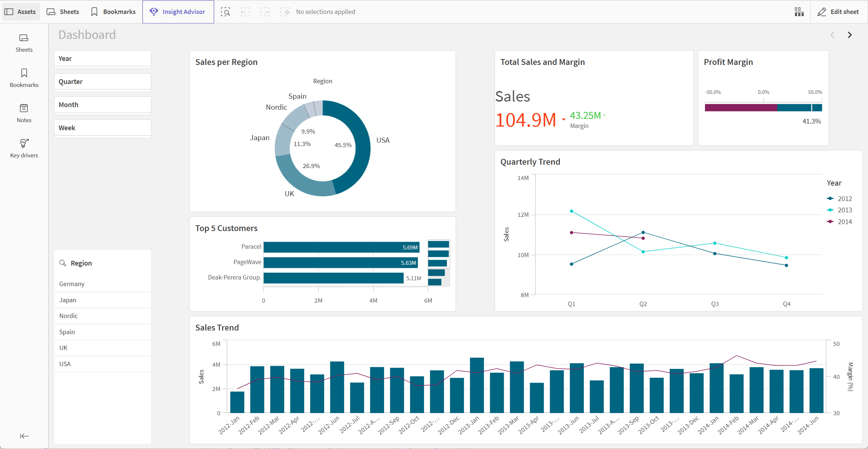Click the back navigation arrow
Image resolution: width=868 pixels, height=449 pixels.
833,34
